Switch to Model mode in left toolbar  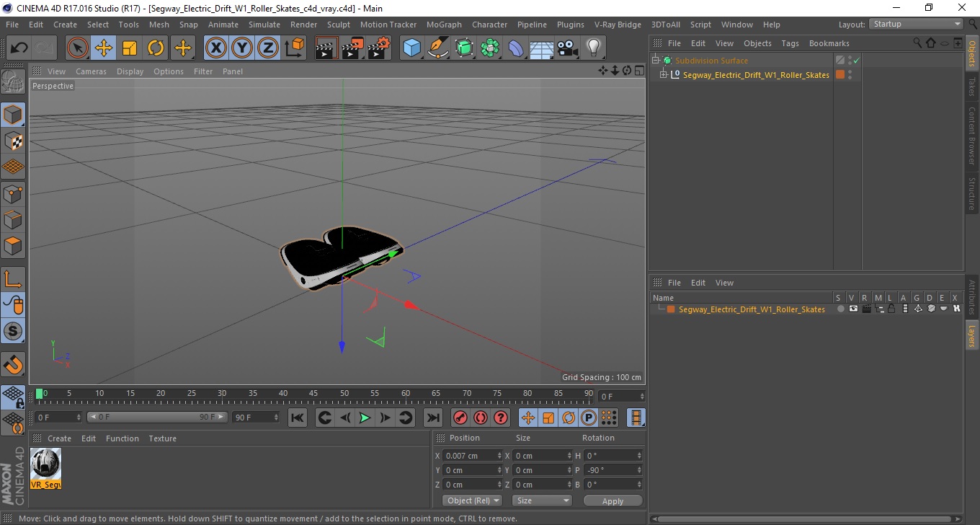tap(13, 115)
